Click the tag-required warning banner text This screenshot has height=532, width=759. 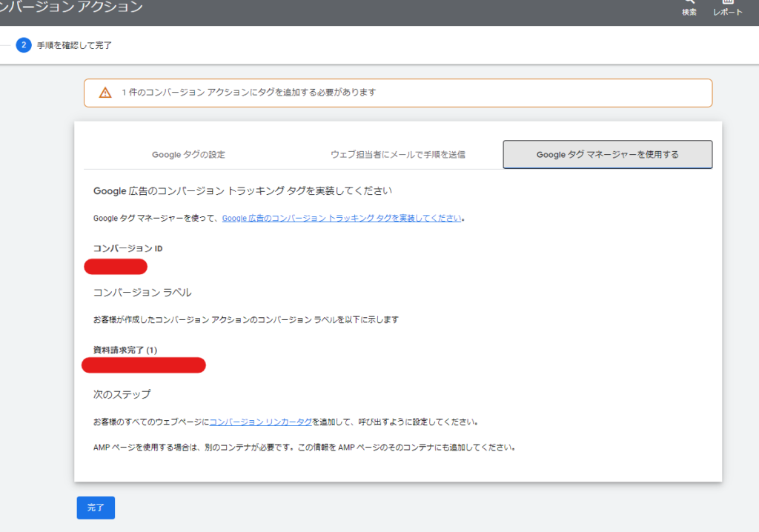click(249, 93)
